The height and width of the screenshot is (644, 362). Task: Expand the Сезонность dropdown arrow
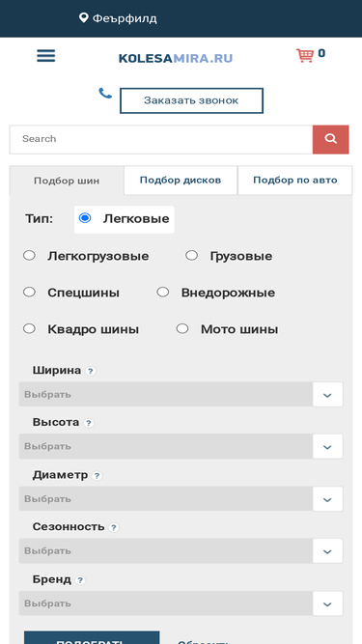tap(327, 551)
